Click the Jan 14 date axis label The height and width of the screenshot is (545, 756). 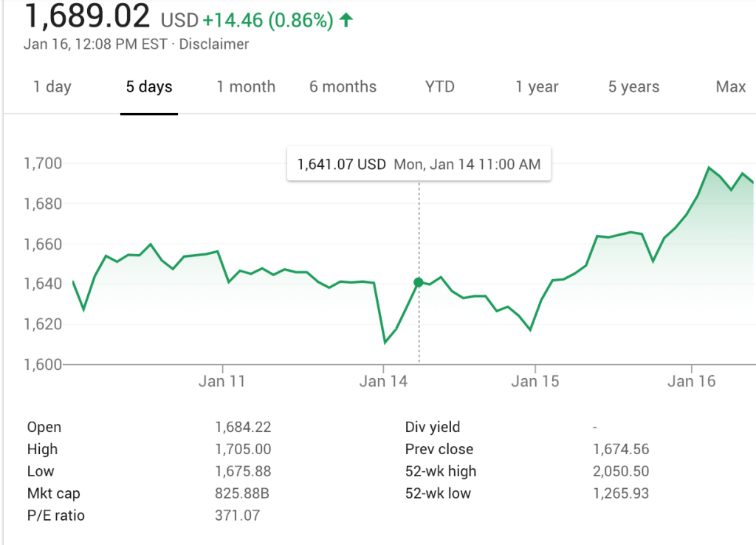(382, 382)
